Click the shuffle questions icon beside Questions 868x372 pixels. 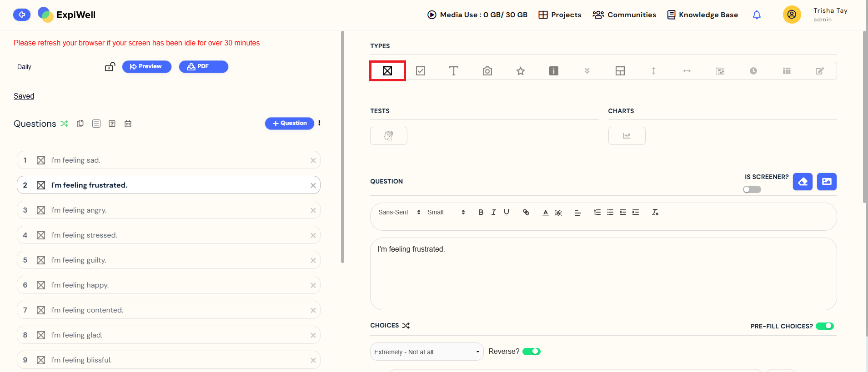[x=64, y=124]
